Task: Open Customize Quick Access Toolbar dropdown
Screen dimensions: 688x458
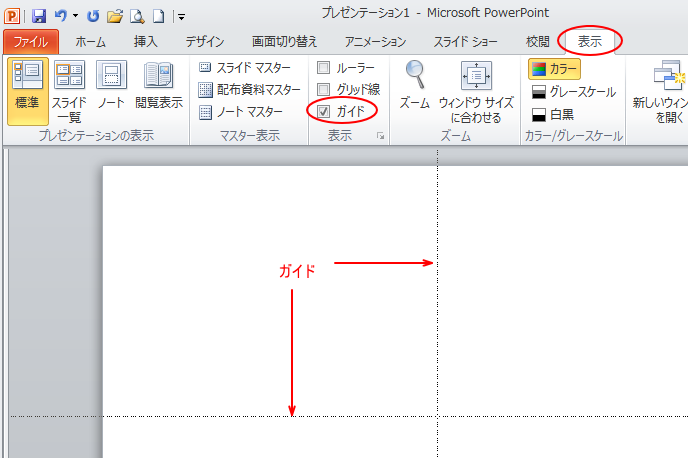Action: 181,17
